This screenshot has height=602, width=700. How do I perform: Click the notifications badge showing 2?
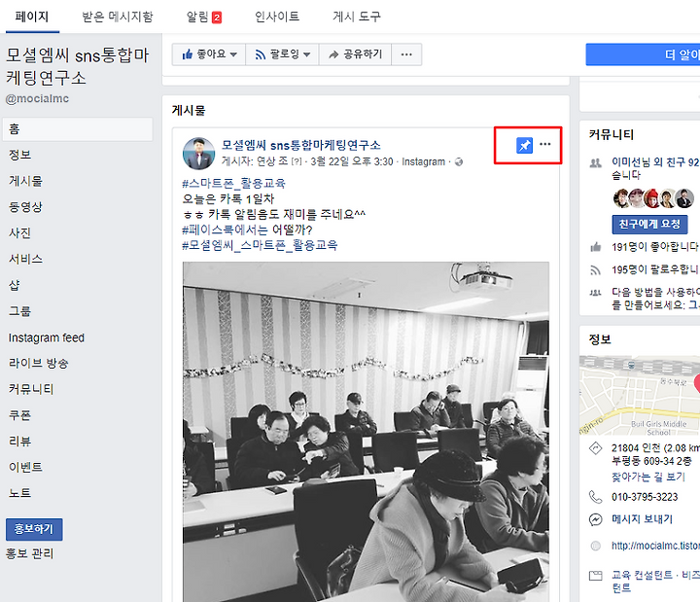pyautogui.click(x=217, y=18)
